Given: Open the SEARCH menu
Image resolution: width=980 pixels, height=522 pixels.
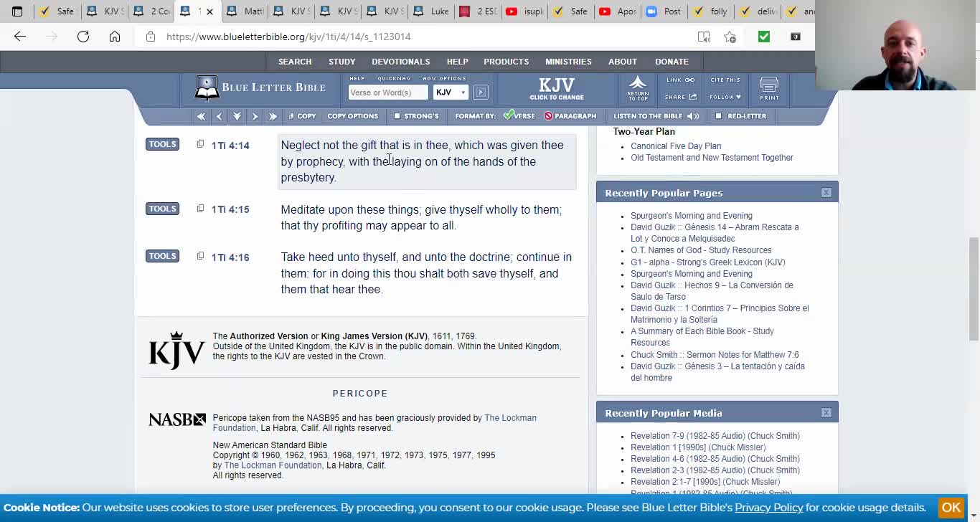Looking at the screenshot, I should (295, 62).
